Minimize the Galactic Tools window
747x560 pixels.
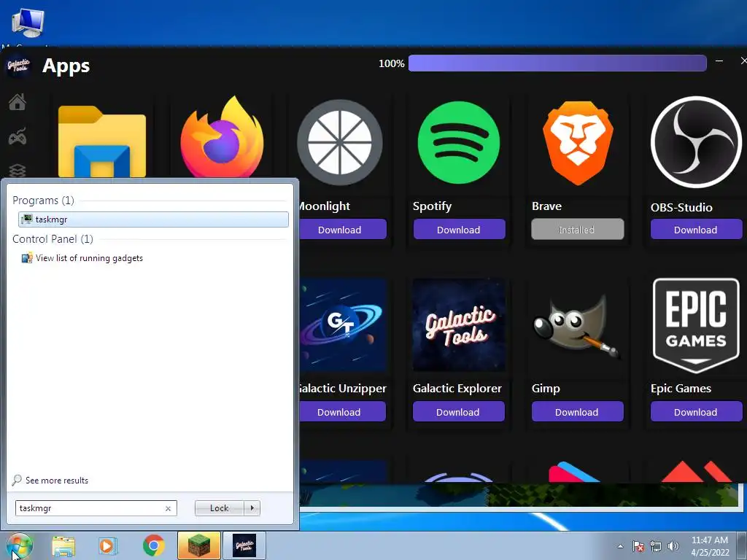pyautogui.click(x=719, y=61)
